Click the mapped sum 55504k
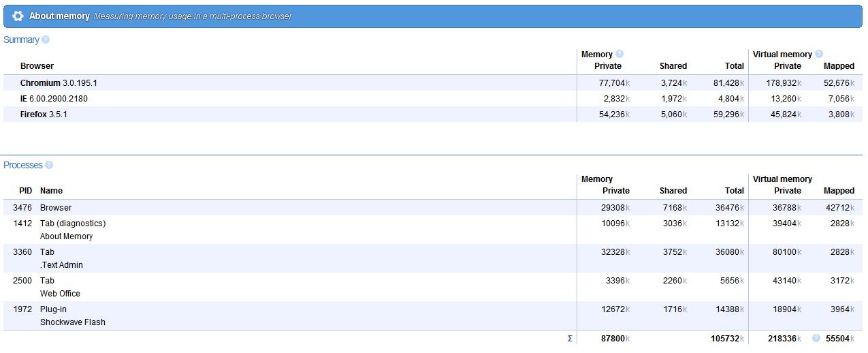The width and height of the screenshot is (868, 353). point(840,338)
